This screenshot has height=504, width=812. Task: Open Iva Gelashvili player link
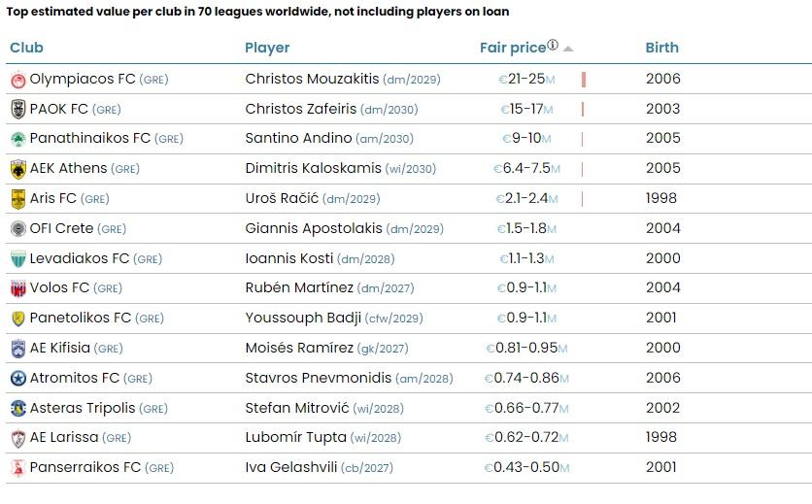290,467
